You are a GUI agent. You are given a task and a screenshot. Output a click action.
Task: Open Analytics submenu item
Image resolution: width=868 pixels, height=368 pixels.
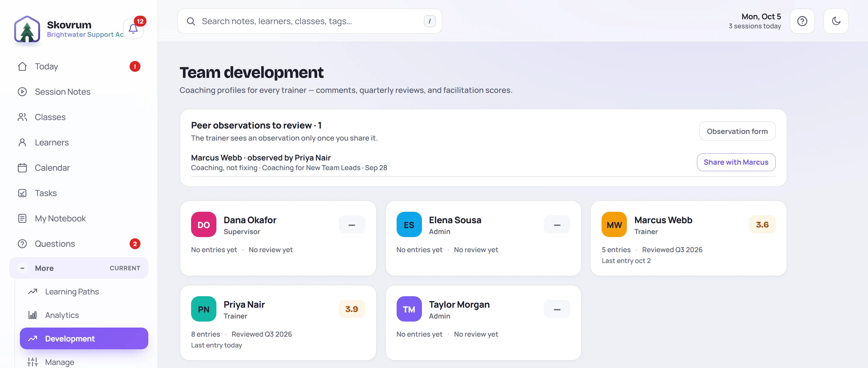pyautogui.click(x=84, y=315)
